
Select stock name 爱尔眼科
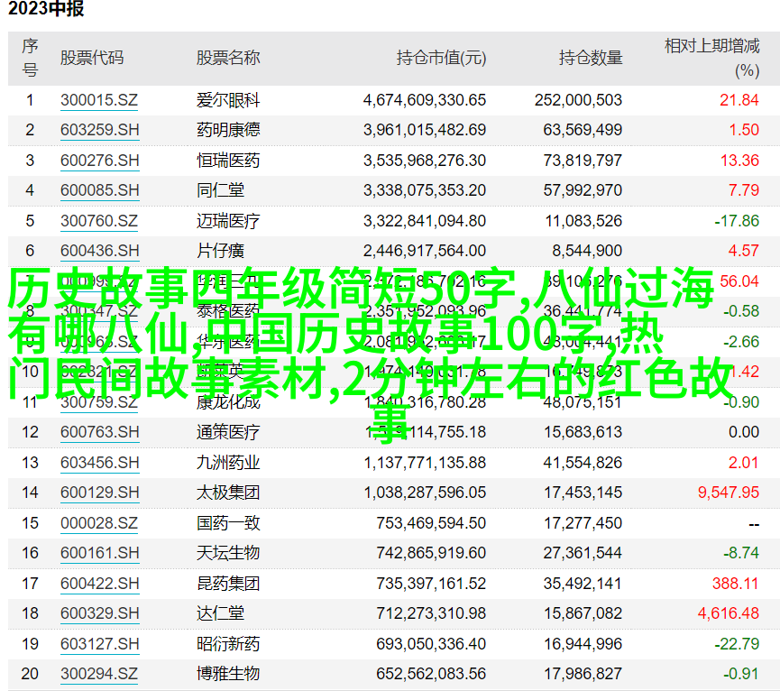[228, 100]
